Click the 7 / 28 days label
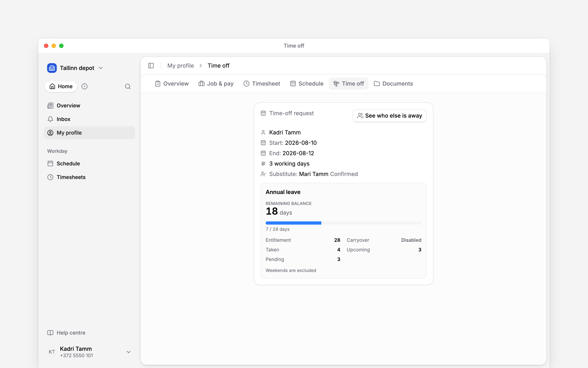Viewport: 588px width, 368px height. [277, 229]
